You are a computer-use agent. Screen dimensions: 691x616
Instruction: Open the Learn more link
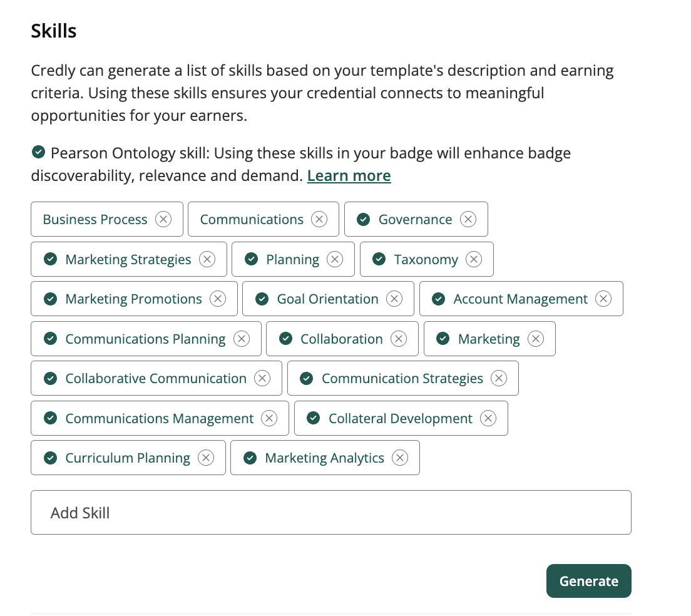tap(349, 175)
